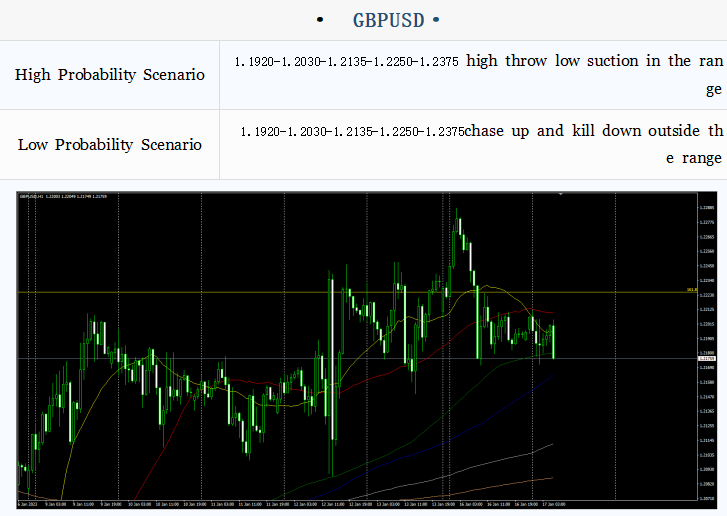Viewport: 727px width, 516px height.
Task: Click the price levels in the High Probability row
Action: 346,62
